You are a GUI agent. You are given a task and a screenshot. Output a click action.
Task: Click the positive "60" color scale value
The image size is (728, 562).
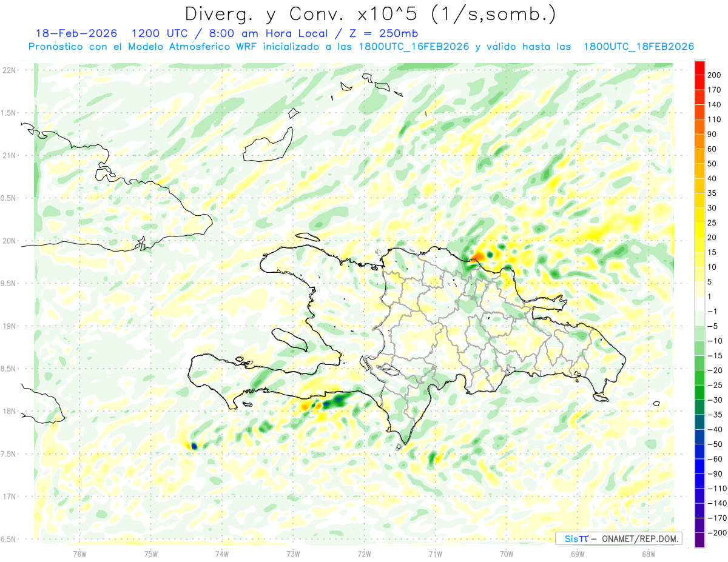coord(713,149)
